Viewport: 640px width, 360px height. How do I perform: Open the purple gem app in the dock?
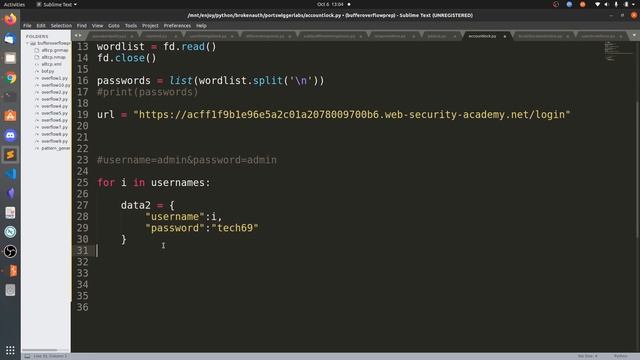coord(10,193)
